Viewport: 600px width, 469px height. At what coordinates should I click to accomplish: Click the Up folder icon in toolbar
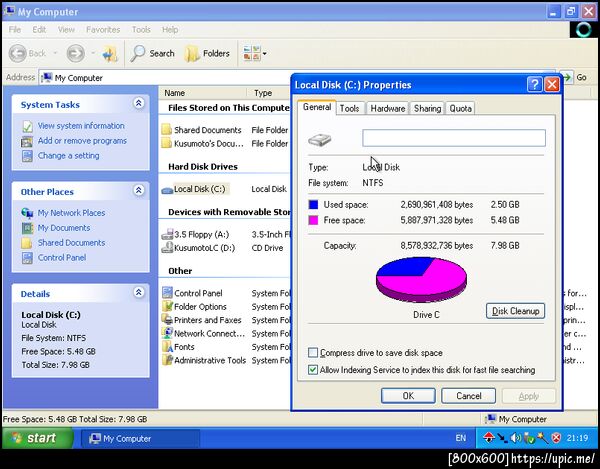click(x=110, y=54)
